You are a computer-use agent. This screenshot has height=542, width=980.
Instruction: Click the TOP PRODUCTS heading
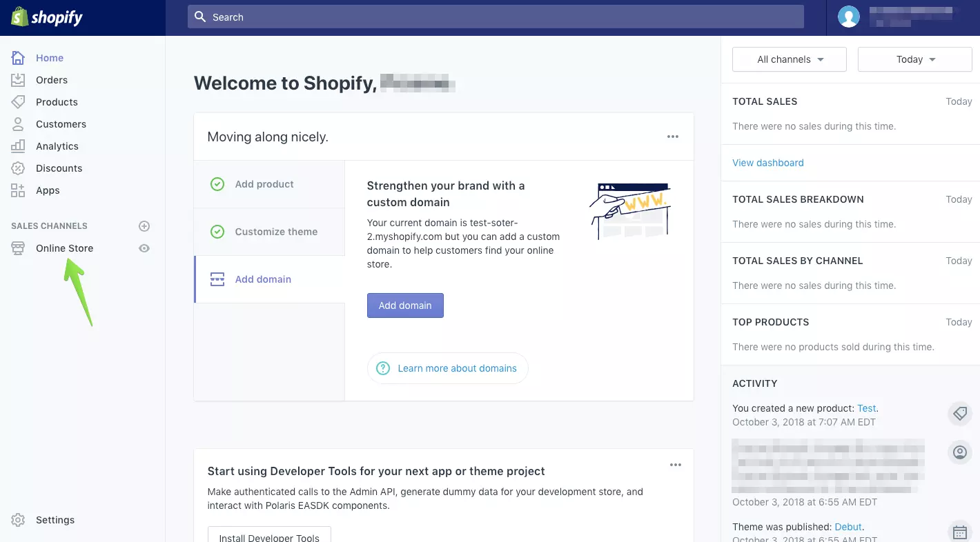pyautogui.click(x=771, y=322)
